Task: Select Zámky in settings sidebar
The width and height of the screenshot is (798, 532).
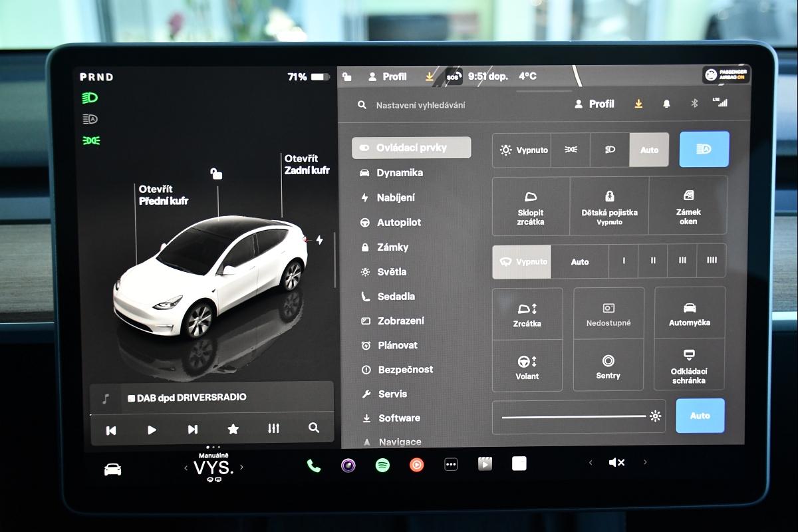Action: click(x=392, y=247)
